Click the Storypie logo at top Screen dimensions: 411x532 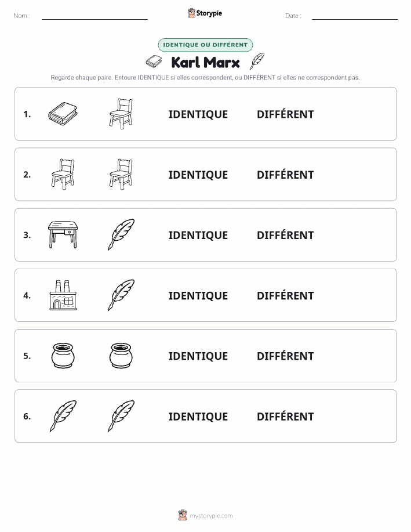[205, 13]
